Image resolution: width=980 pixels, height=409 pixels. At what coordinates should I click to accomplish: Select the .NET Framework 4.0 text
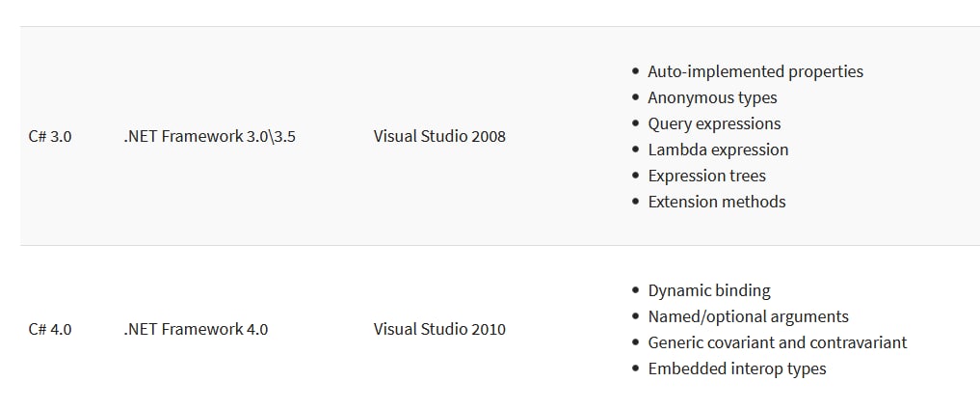click(x=196, y=330)
